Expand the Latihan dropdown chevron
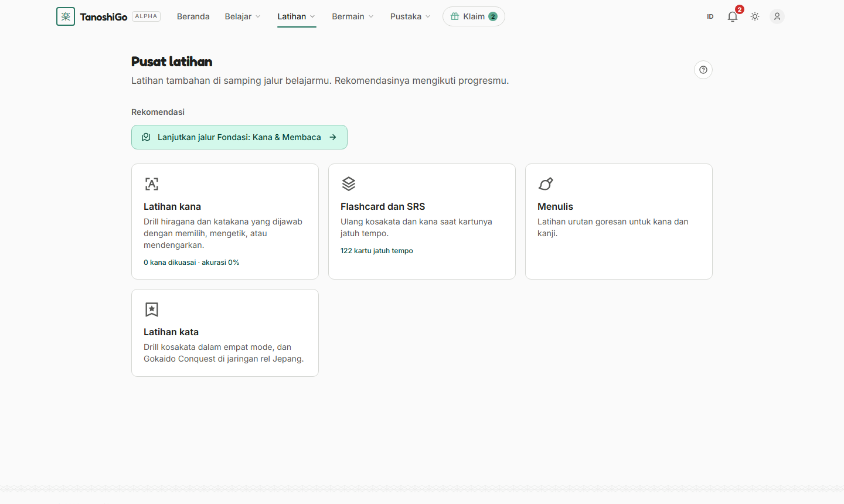 tap(312, 16)
